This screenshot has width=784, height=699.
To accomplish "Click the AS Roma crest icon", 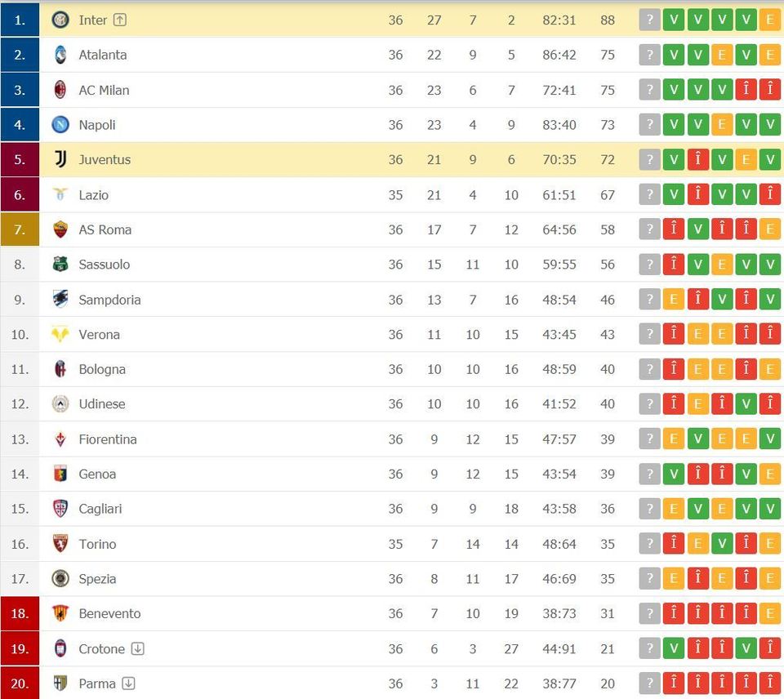I will 60,229.
